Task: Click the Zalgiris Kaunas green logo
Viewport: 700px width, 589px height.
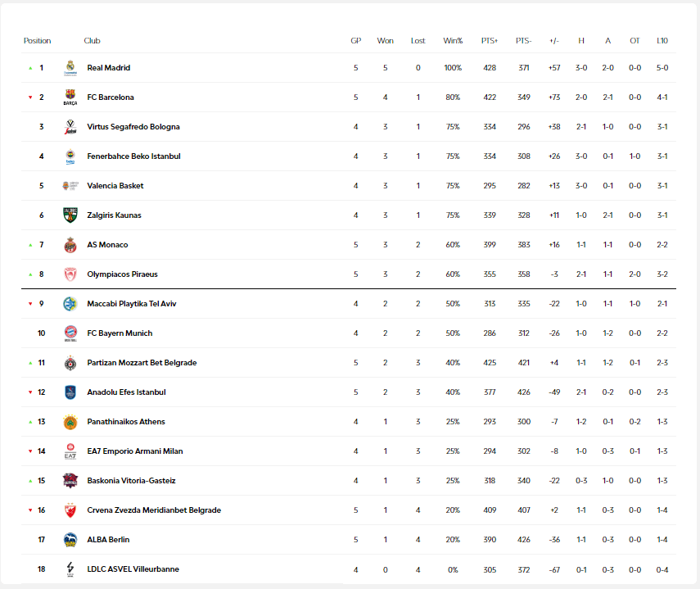Action: click(x=70, y=215)
